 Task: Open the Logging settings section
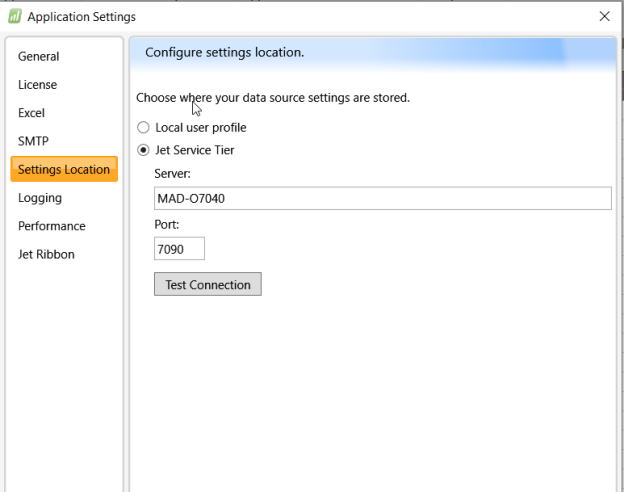(x=40, y=198)
